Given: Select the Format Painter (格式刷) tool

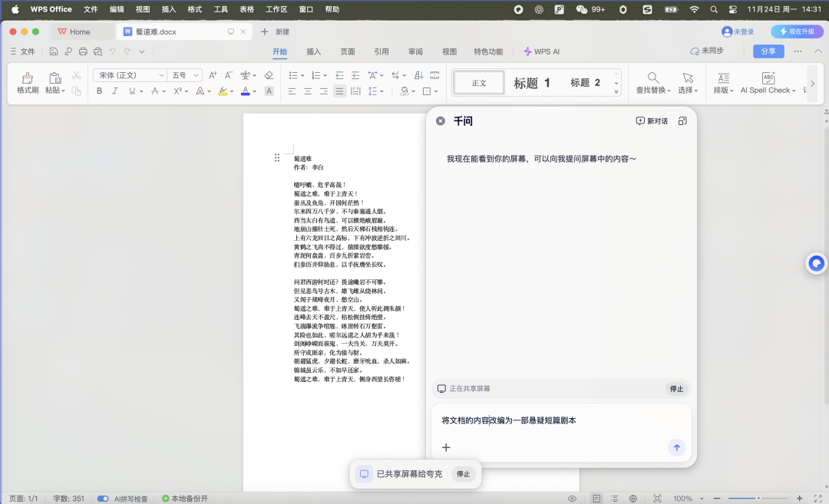Looking at the screenshot, I should (x=26, y=81).
